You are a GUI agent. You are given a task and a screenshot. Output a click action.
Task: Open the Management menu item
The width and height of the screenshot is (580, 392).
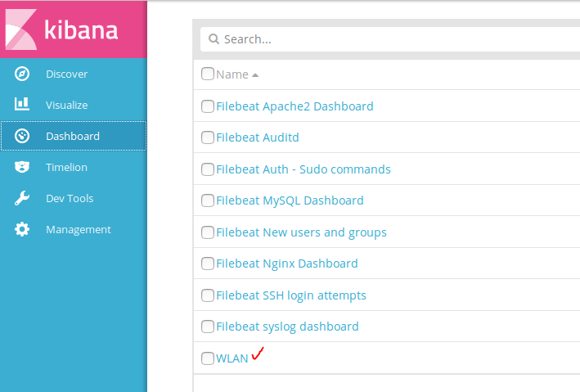tap(78, 229)
